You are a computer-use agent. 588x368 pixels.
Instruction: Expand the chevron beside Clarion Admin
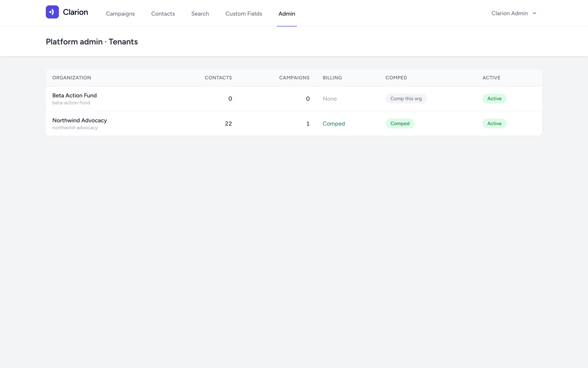pos(534,13)
